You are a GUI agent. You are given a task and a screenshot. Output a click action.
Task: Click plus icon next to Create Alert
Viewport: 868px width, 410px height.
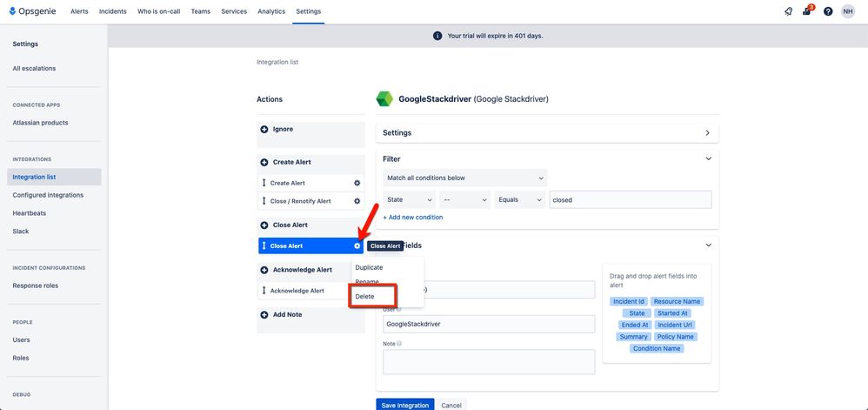click(x=264, y=162)
